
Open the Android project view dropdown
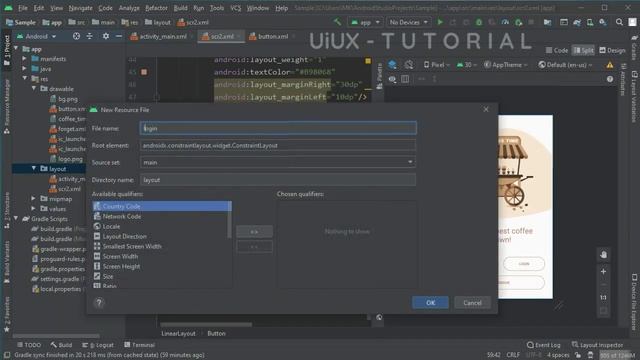[x=36, y=36]
